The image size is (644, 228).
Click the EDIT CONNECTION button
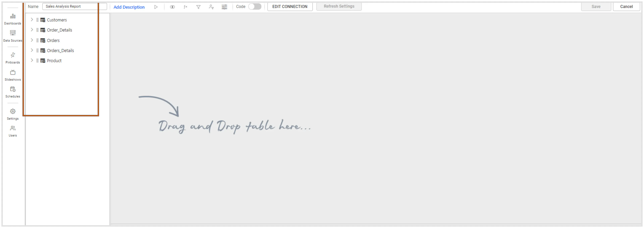290,7
